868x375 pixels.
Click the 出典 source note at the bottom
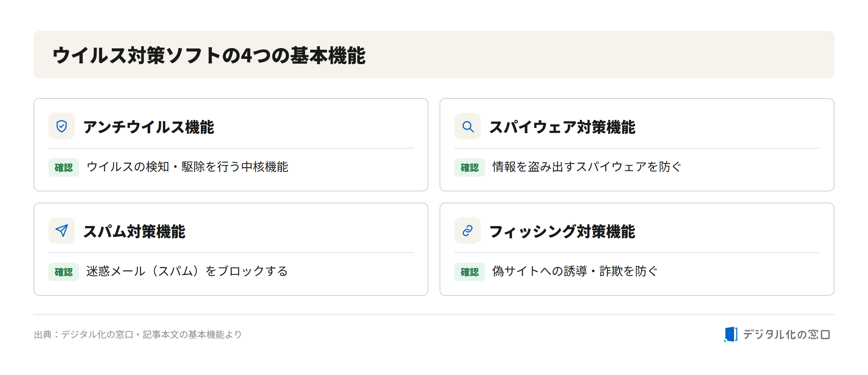[x=138, y=335]
